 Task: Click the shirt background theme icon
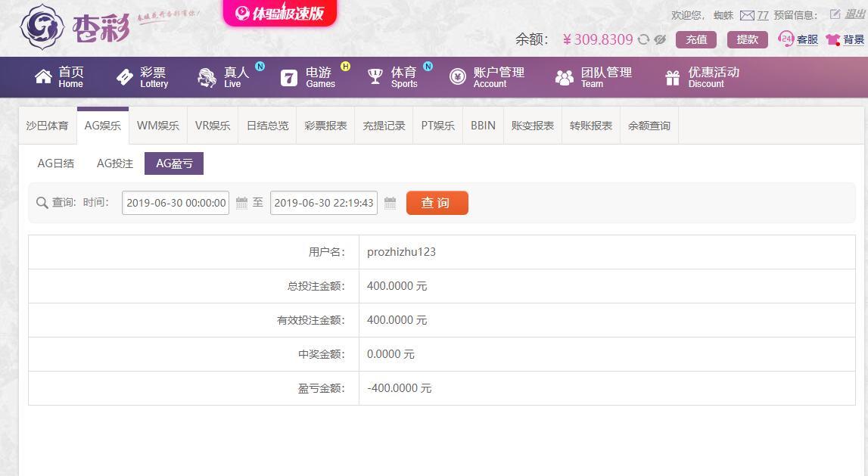click(x=832, y=39)
